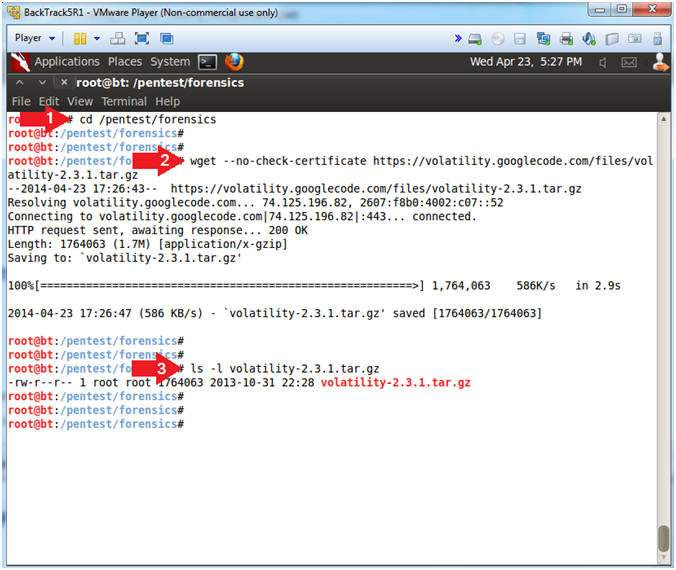Image resolution: width=676 pixels, height=570 pixels.
Task: Click the root@bt: /pentest/forensics title text
Action: coord(160,82)
